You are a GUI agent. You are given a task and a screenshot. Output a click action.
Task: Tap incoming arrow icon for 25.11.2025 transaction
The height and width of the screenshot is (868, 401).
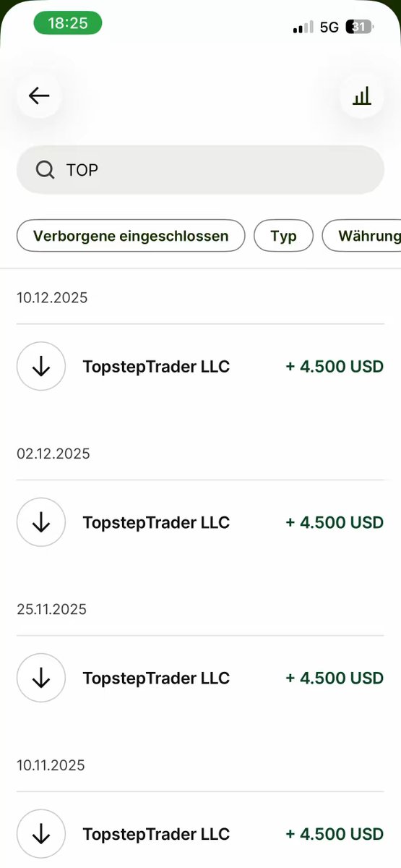[x=41, y=678]
